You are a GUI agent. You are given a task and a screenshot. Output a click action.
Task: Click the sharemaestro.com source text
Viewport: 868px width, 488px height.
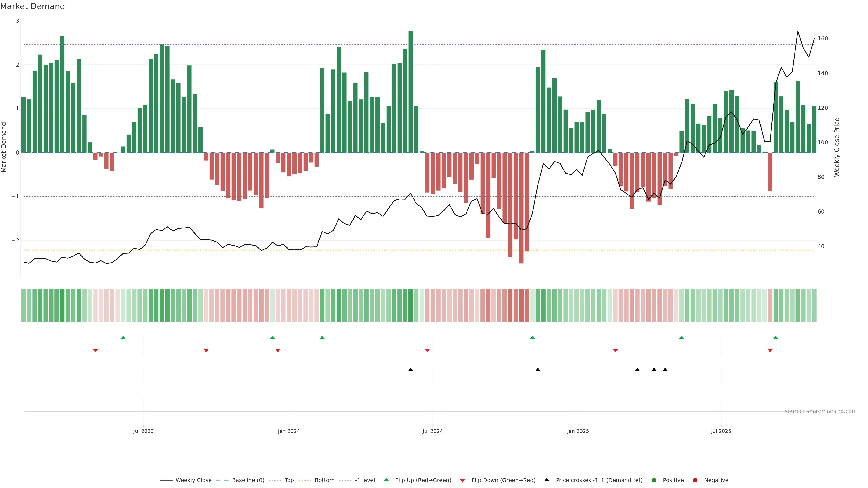coord(821,411)
